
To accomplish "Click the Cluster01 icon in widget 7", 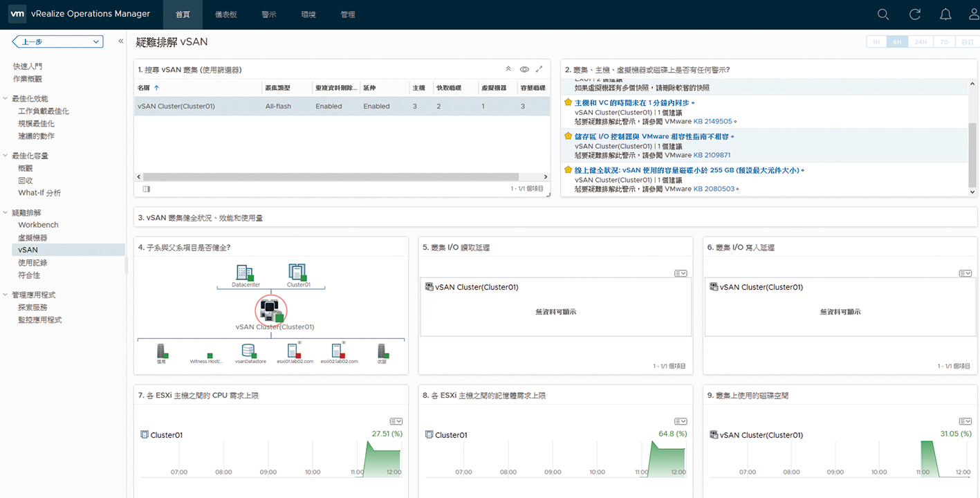I will point(145,435).
